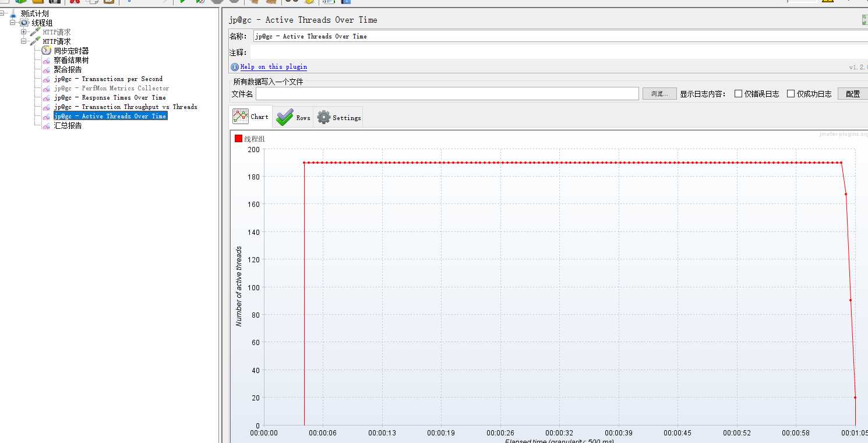Select jp@gc - Transactions per Second
This screenshot has height=443, width=868.
pyautogui.click(x=108, y=79)
